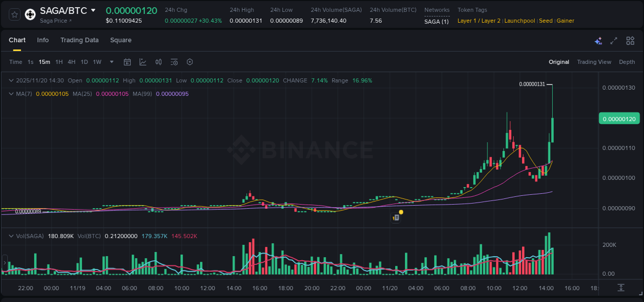This screenshot has height=302, width=644.
Task: Switch to the Trading Data tab
Action: point(79,40)
